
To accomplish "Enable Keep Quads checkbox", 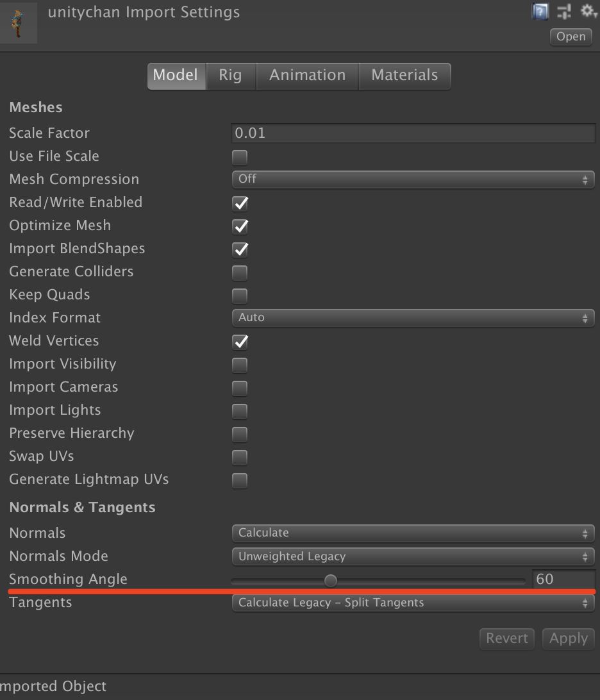I will point(240,296).
